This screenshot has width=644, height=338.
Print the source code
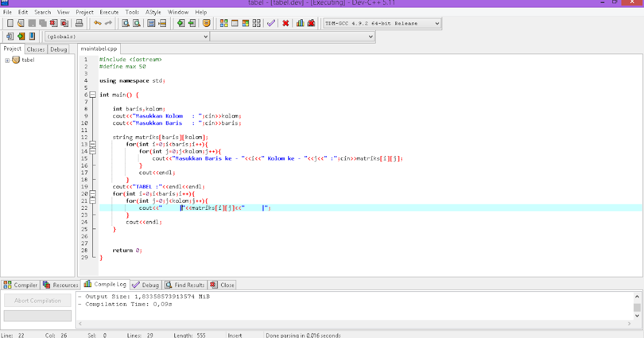coord(78,23)
